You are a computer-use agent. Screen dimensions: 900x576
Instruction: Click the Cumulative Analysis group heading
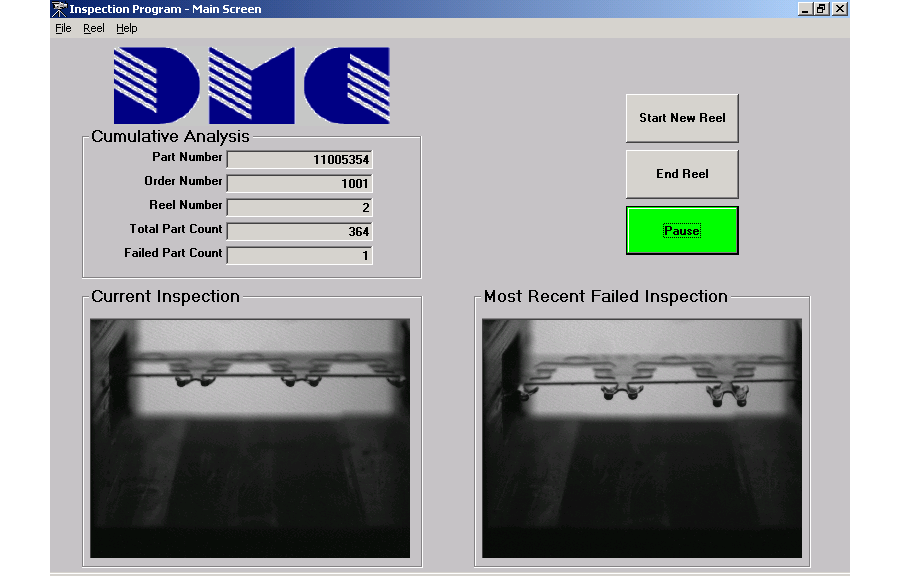[170, 137]
